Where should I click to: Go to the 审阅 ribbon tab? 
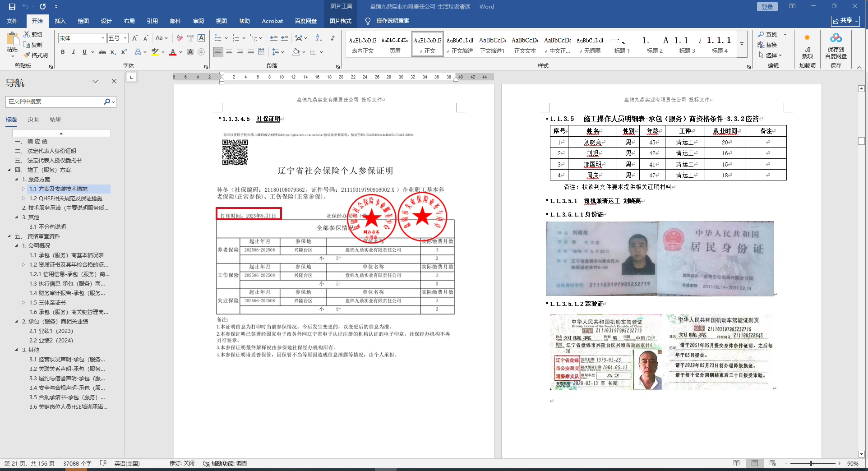coord(199,21)
